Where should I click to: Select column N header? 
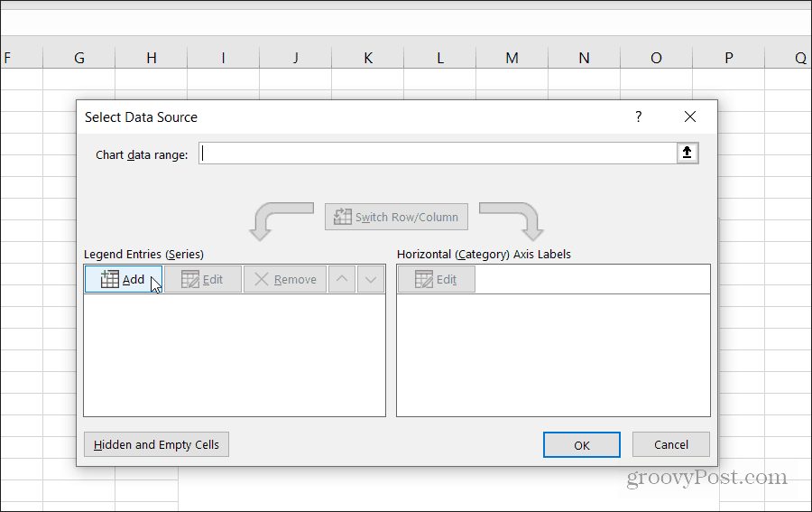(584, 57)
